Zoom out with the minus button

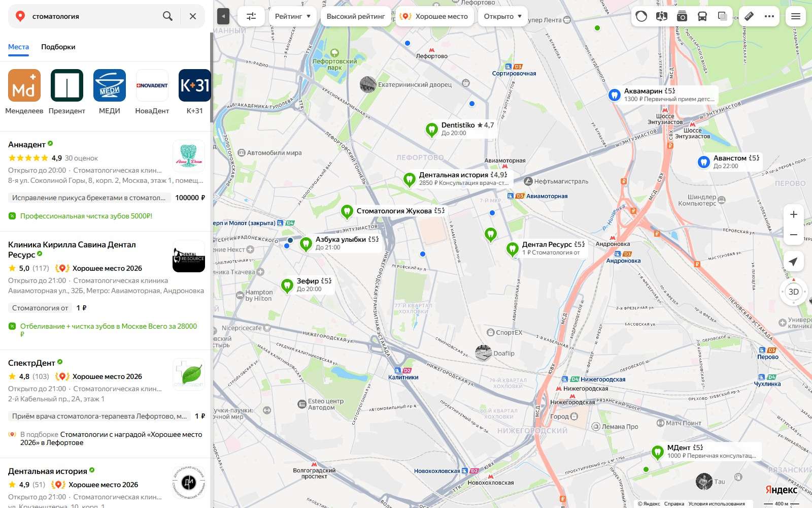(794, 235)
